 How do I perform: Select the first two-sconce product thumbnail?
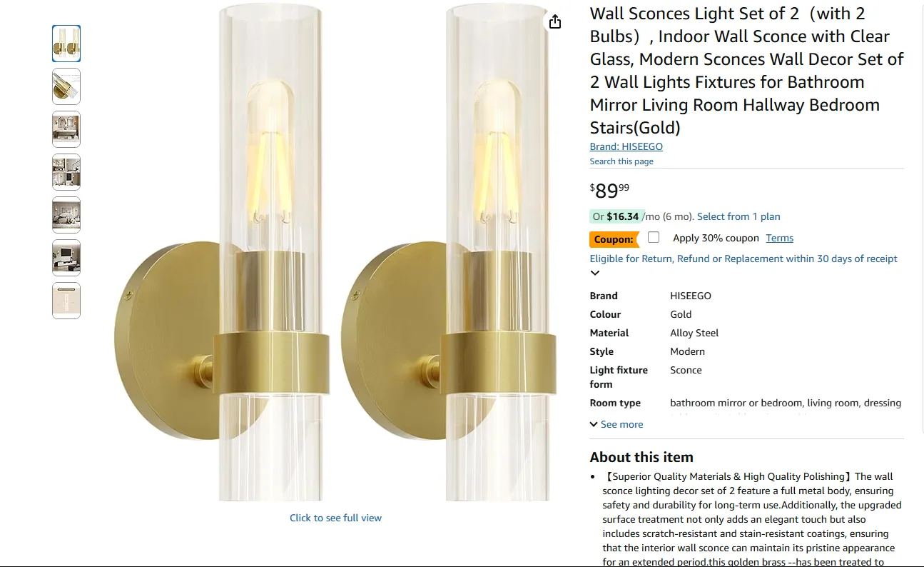tap(66, 44)
